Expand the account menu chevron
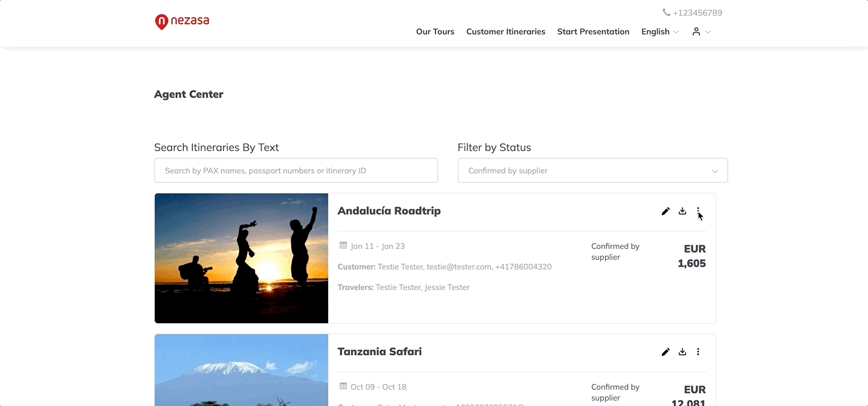This screenshot has height=406, width=868. pos(708,31)
